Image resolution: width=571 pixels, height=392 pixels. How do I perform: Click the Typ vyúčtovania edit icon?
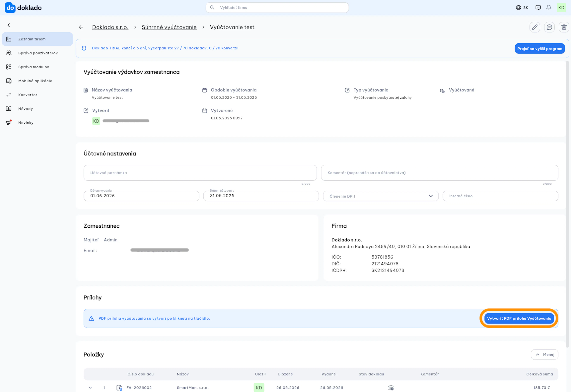(x=347, y=90)
